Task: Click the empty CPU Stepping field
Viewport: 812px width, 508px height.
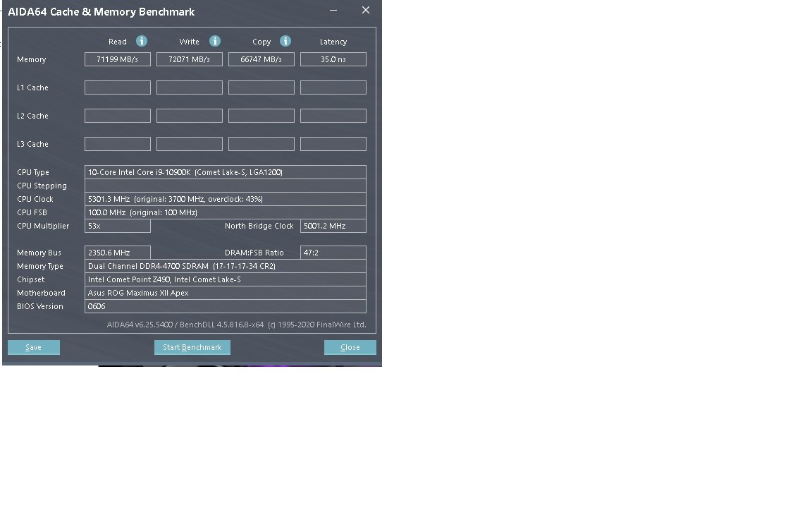Action: [226, 186]
